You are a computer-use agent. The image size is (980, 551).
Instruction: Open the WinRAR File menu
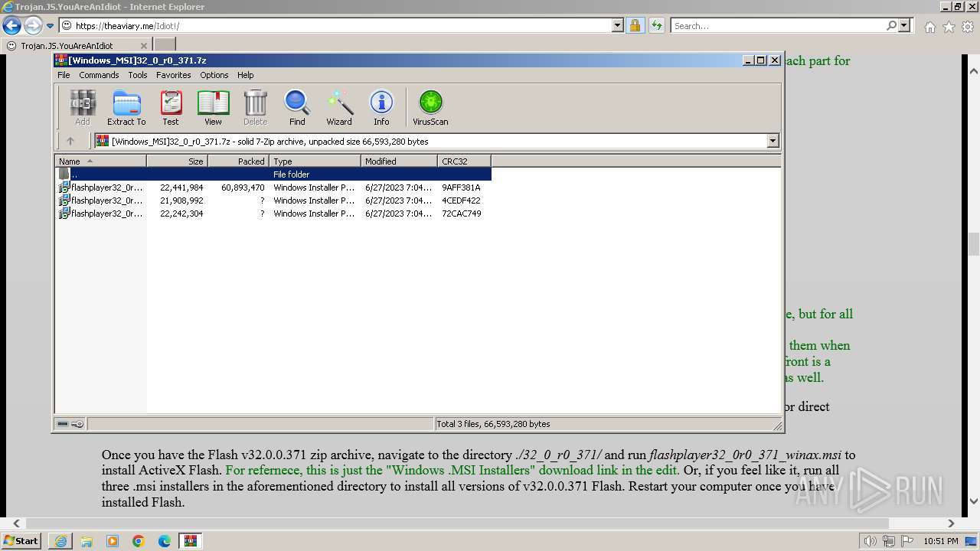(x=64, y=75)
